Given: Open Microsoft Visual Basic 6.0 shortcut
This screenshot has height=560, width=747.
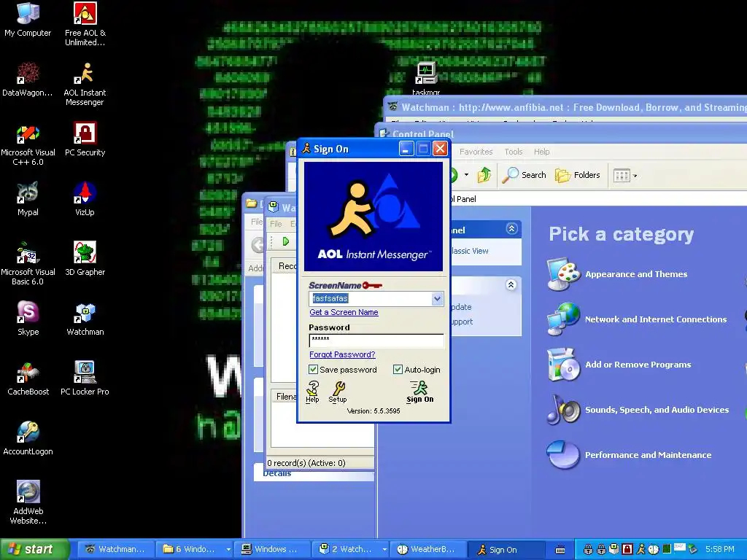Looking at the screenshot, I should [x=28, y=263].
